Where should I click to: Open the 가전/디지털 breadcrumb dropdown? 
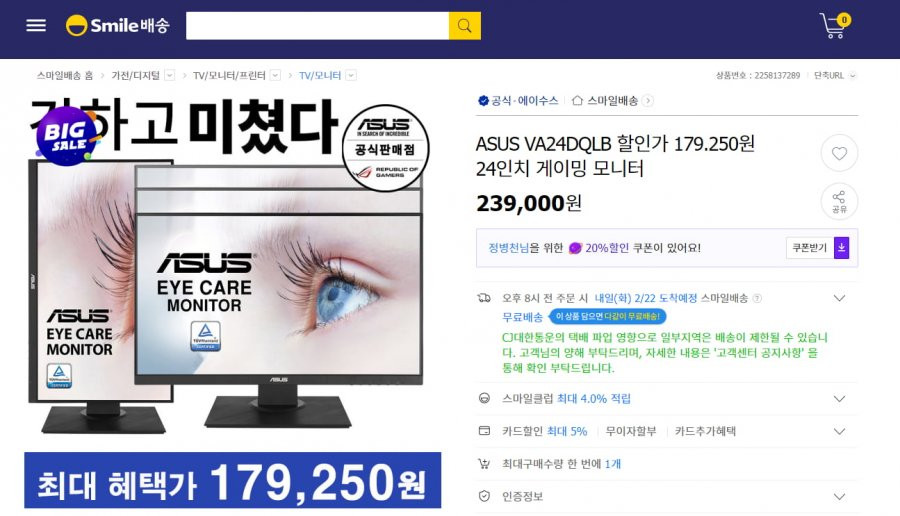(169, 75)
